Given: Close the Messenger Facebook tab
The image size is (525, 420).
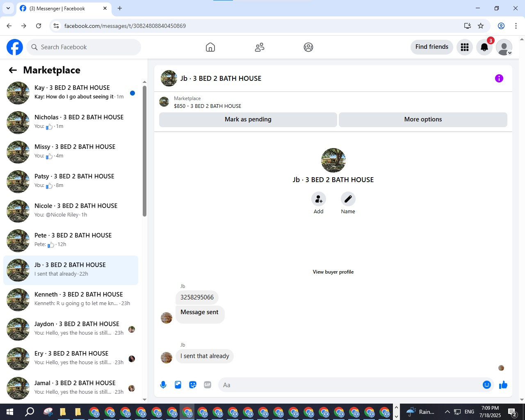Looking at the screenshot, I should pos(105,8).
